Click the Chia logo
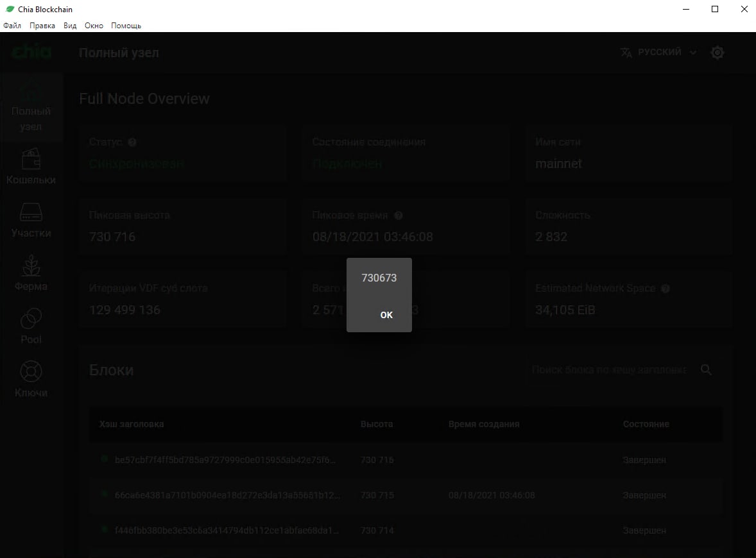 tap(31, 52)
